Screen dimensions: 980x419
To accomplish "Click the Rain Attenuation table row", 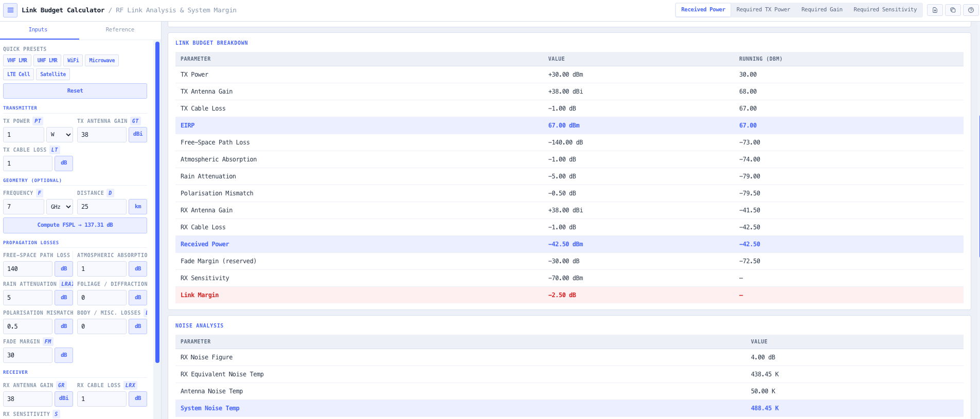I will (569, 176).
